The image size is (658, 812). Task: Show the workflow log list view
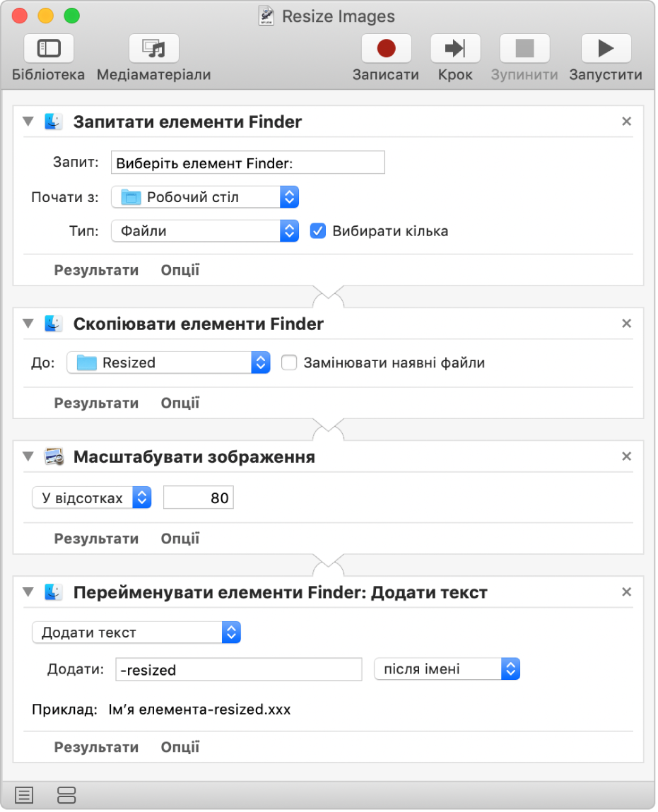pyautogui.click(x=24, y=795)
